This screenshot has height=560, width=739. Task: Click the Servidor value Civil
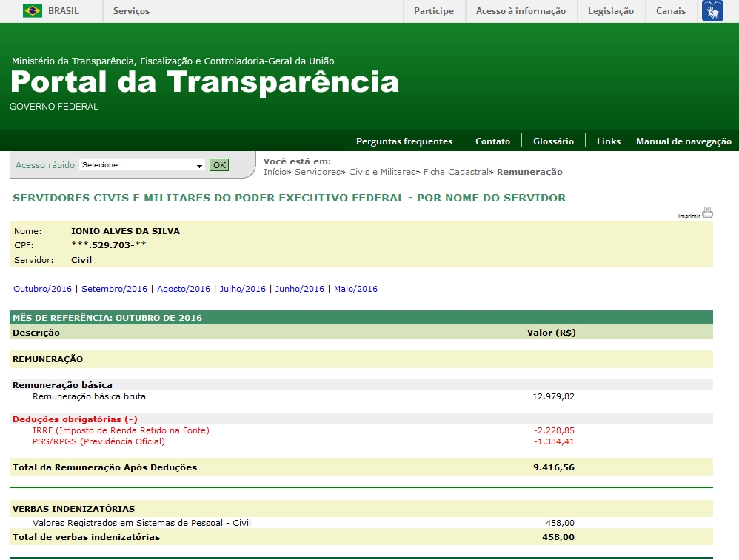coord(81,260)
